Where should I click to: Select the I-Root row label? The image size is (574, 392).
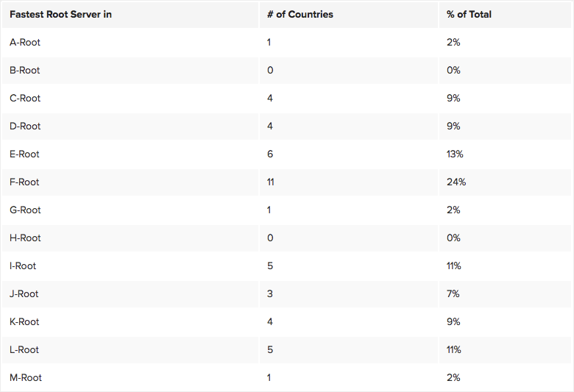[x=23, y=266]
